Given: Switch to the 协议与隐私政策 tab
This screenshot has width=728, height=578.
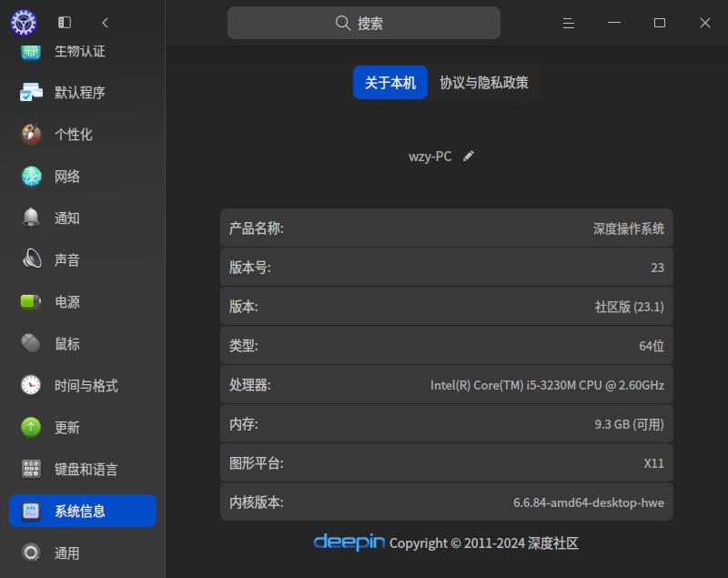Looking at the screenshot, I should [484, 83].
